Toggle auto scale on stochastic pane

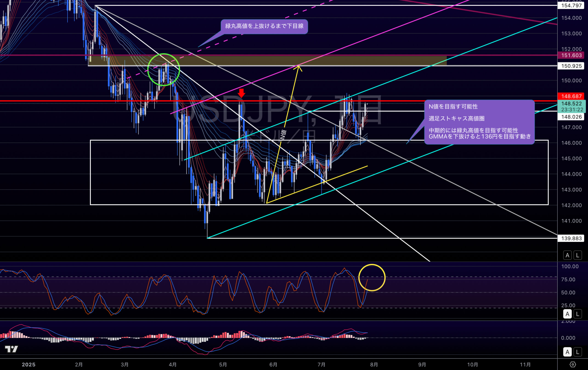point(567,314)
